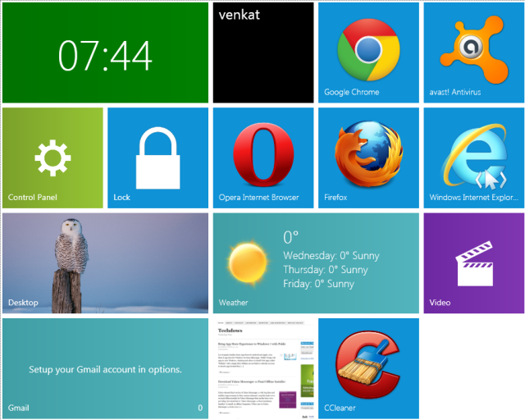The image size is (525, 420).
Task: Click the Gmail tile label
Action: click(x=19, y=408)
